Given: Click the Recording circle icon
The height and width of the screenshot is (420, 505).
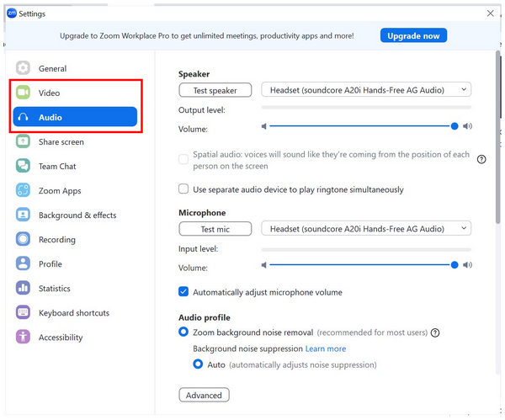Looking at the screenshot, I should coord(23,239).
